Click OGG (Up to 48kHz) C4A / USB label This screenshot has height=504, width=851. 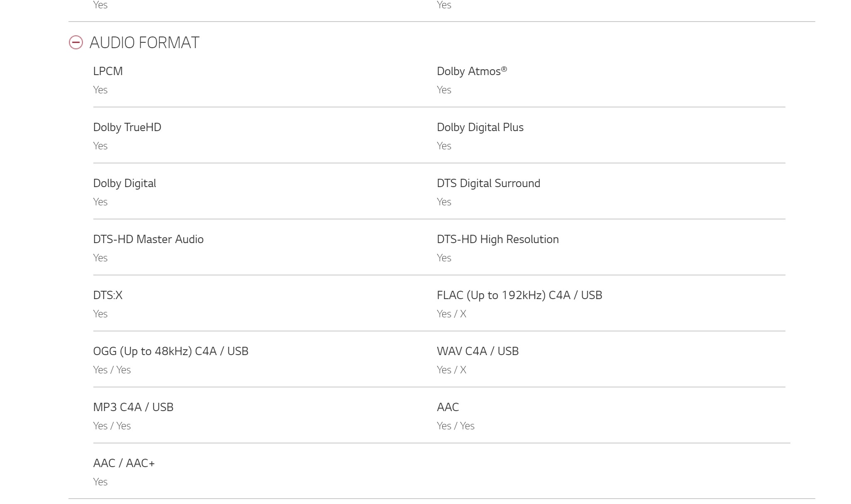[x=171, y=351]
